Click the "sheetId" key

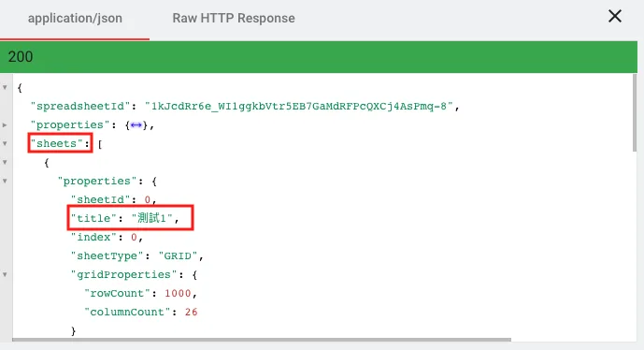[101, 199]
